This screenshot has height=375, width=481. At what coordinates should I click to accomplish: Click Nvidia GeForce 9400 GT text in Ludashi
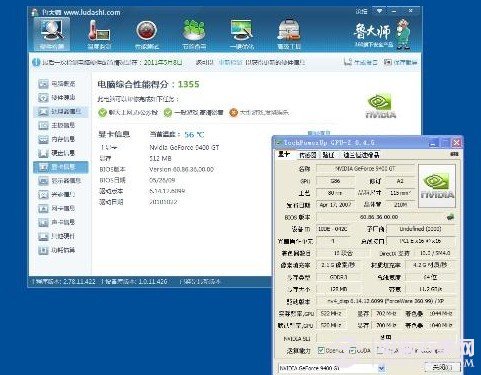point(184,147)
